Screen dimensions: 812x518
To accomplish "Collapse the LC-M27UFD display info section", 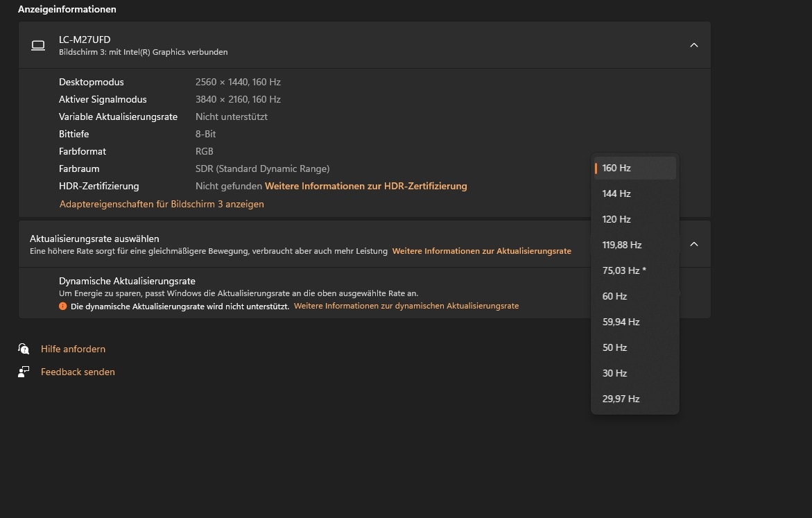I will pyautogui.click(x=693, y=45).
